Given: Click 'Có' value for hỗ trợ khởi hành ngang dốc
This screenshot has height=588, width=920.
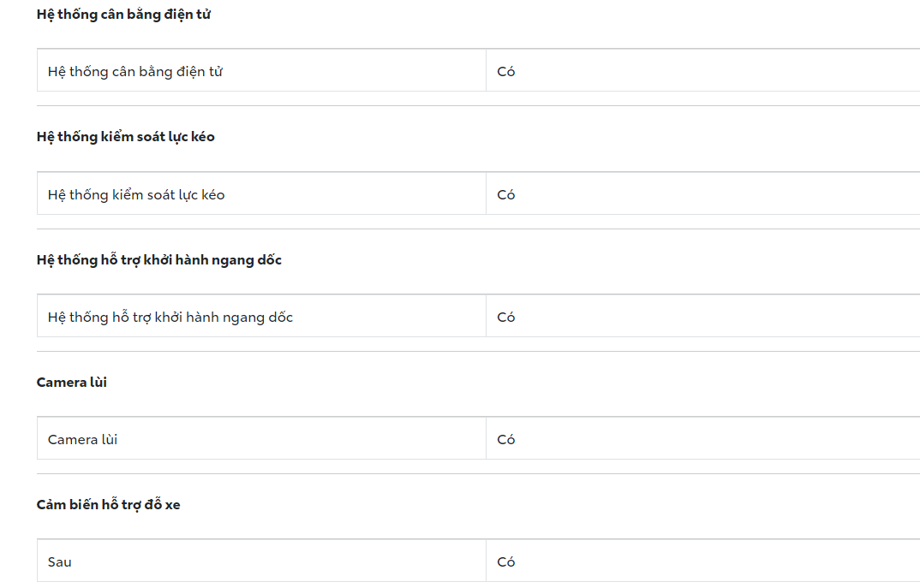Looking at the screenshot, I should pos(506,318).
